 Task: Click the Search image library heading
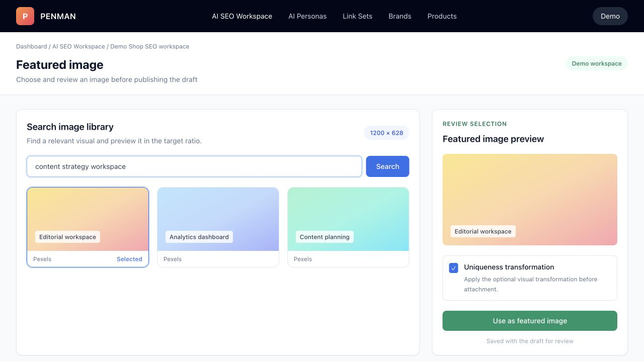[70, 127]
